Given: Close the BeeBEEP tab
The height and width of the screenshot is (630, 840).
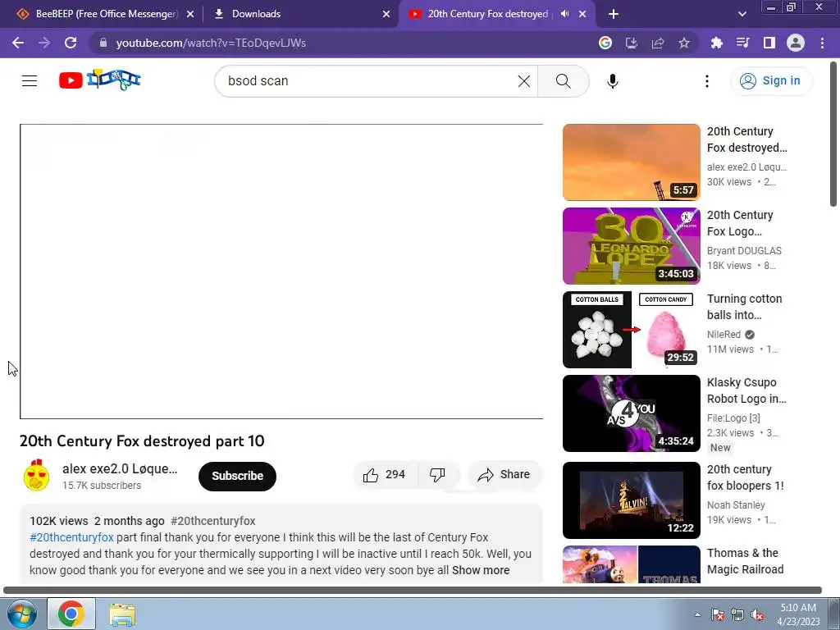Looking at the screenshot, I should (x=190, y=15).
